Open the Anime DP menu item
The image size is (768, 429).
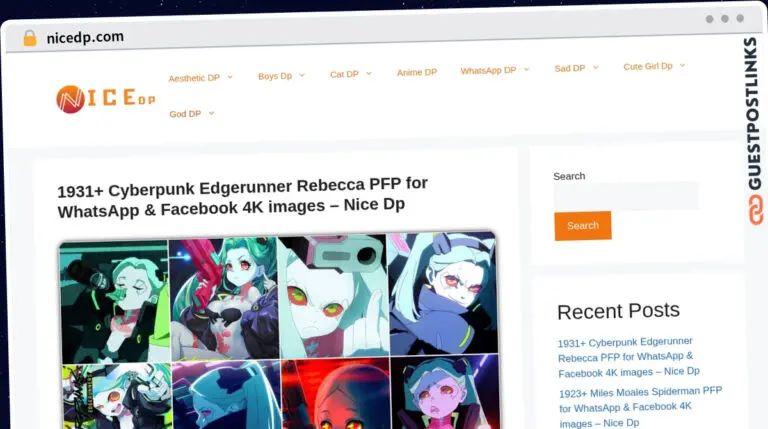point(416,72)
